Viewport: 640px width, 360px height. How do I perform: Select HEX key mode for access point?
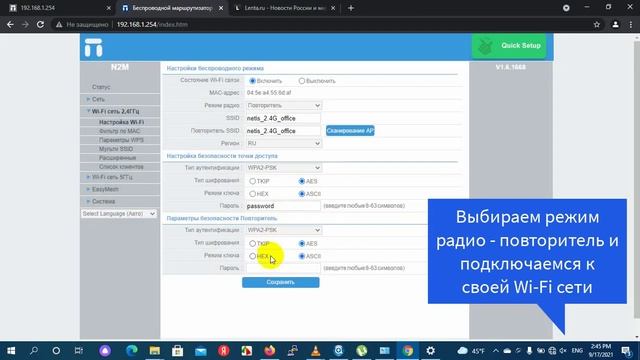point(252,193)
